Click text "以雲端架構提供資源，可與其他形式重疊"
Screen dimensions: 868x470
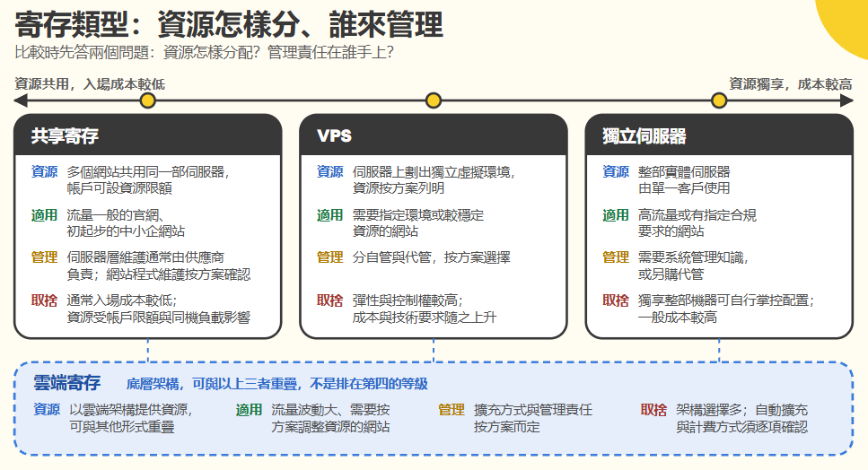pos(131,419)
